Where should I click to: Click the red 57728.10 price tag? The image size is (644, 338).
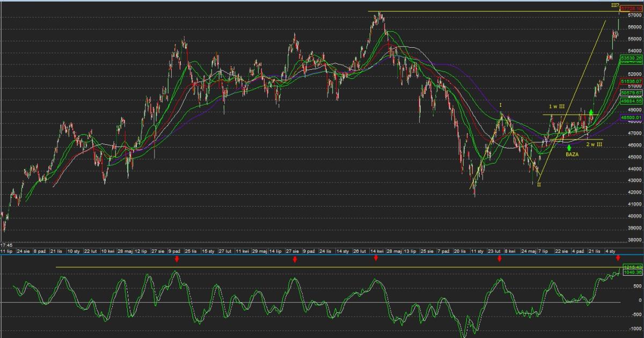[x=632, y=10]
